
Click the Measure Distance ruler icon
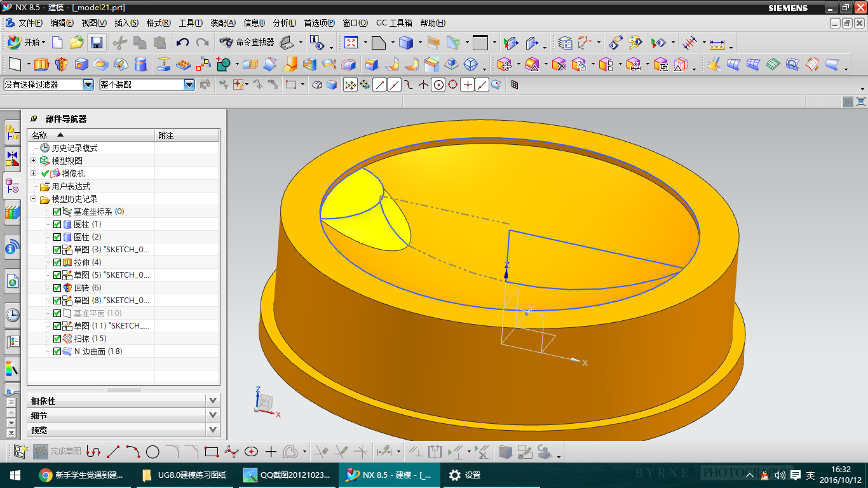[x=717, y=43]
